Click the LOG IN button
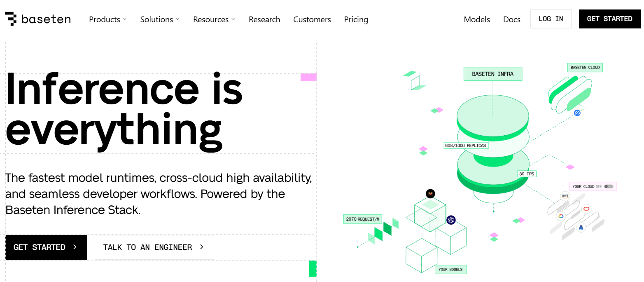The height and width of the screenshot is (282, 644). tap(551, 19)
